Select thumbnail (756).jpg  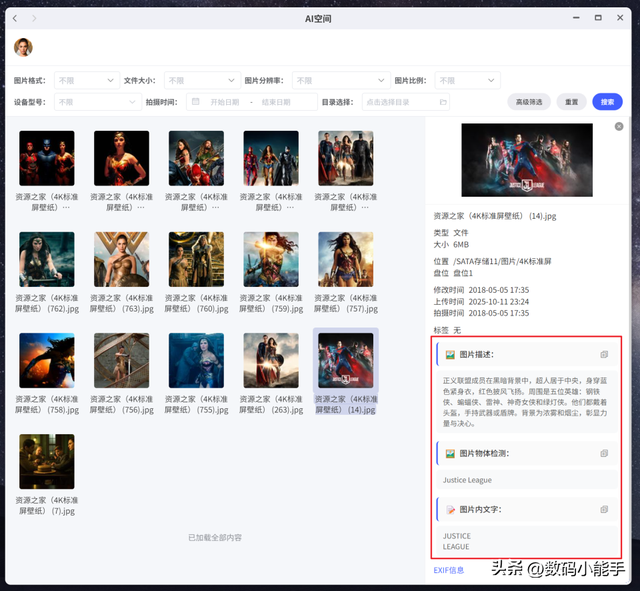(122, 360)
